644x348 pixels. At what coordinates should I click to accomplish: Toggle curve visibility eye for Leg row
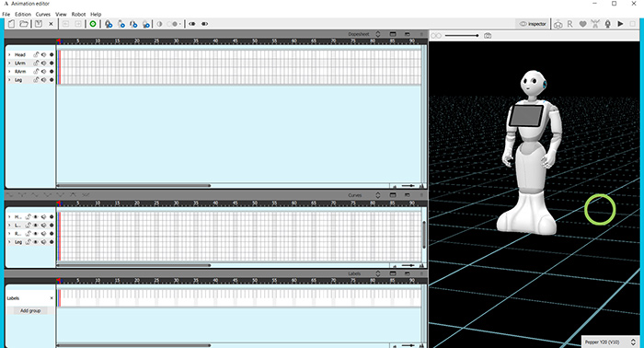[x=36, y=242]
